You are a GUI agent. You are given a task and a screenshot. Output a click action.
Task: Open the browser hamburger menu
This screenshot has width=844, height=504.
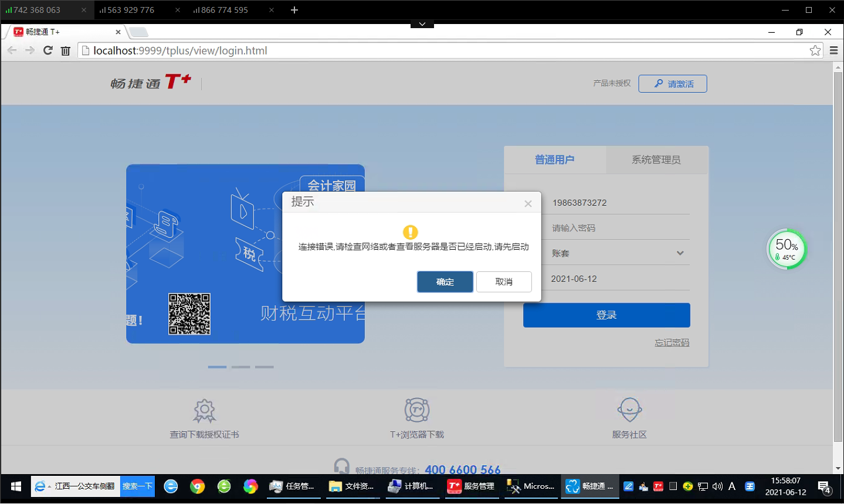click(x=833, y=50)
